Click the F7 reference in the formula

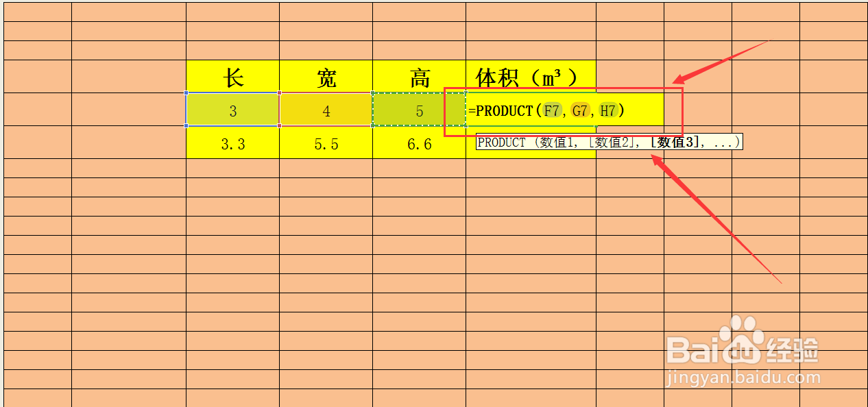point(552,110)
